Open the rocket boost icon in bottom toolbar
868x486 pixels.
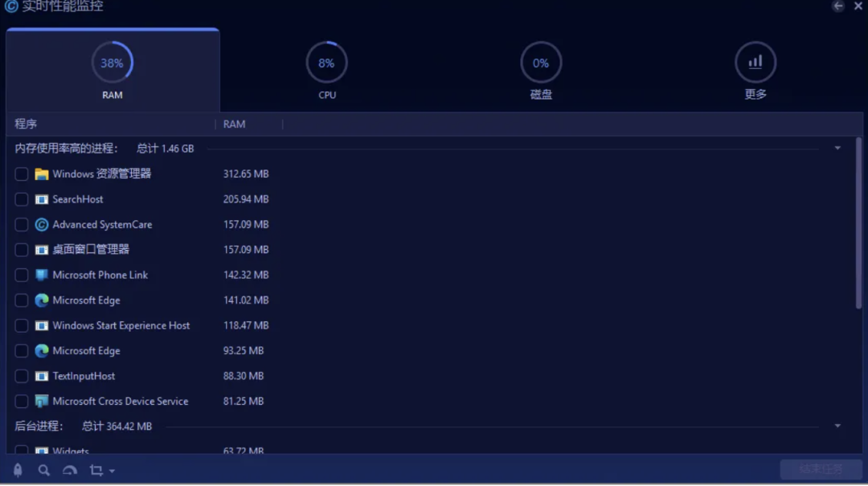[x=18, y=470]
